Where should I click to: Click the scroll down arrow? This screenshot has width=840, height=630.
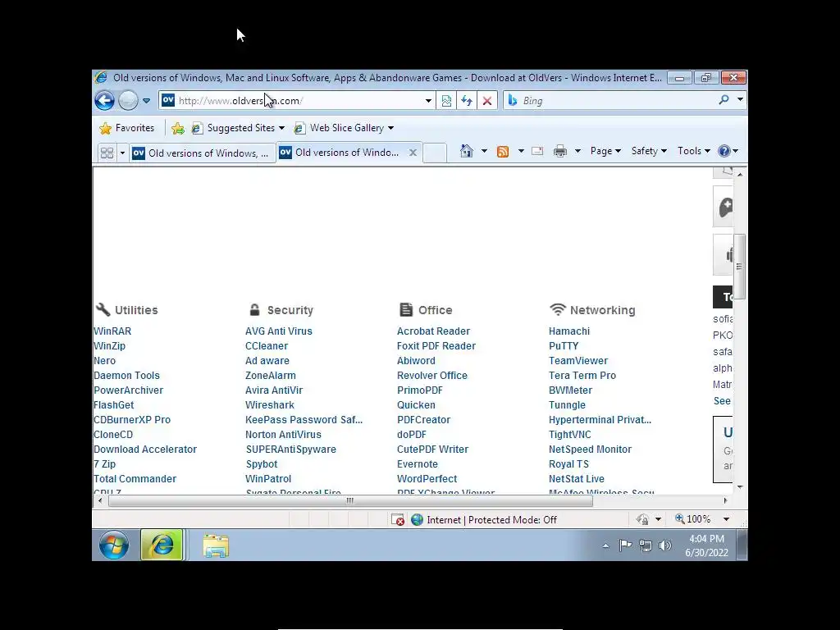pos(740,487)
